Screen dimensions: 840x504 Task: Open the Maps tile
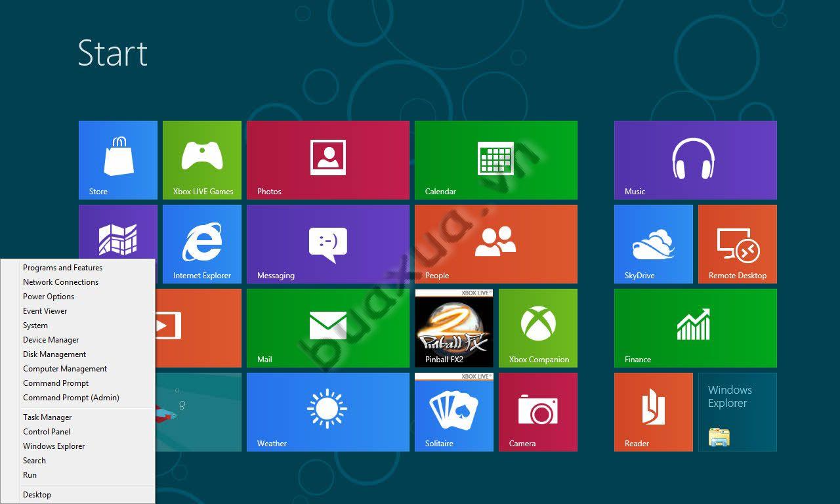118,232
